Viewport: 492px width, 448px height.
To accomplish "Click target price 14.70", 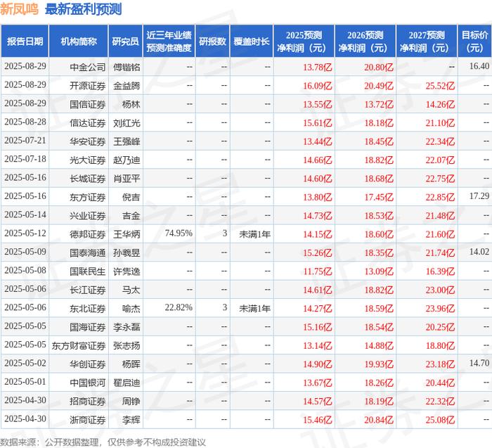I will 479,363.
